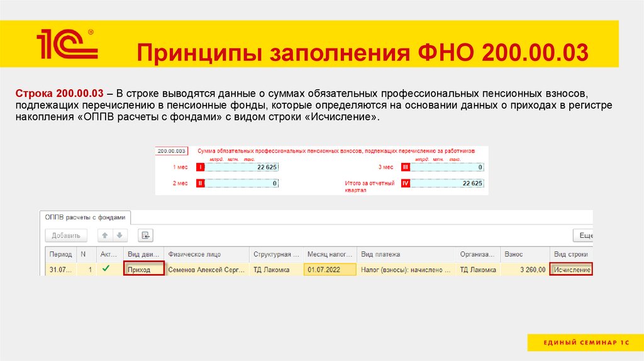The image size is (644, 361).
Task: Click the quarter total field 22 625
Action: [447, 183]
